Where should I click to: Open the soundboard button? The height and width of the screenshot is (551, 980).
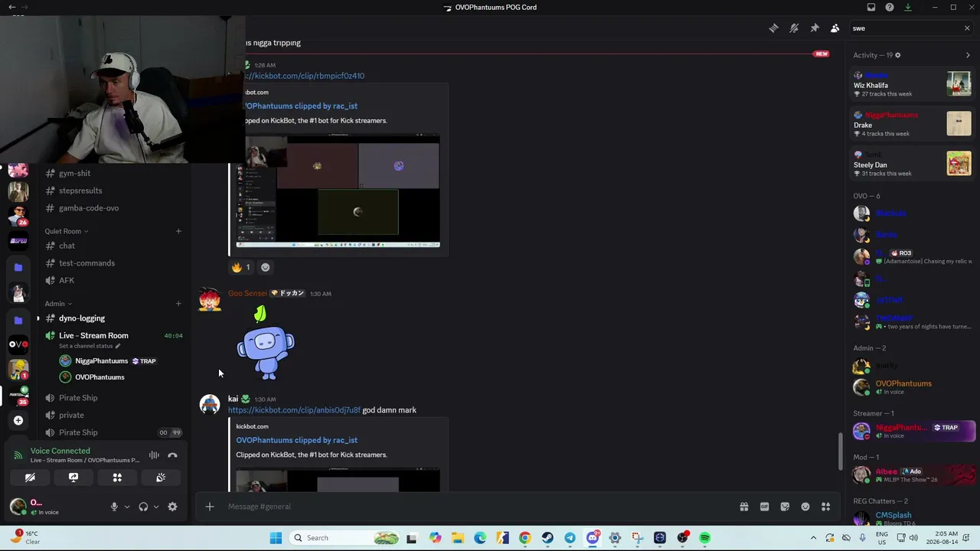click(161, 478)
